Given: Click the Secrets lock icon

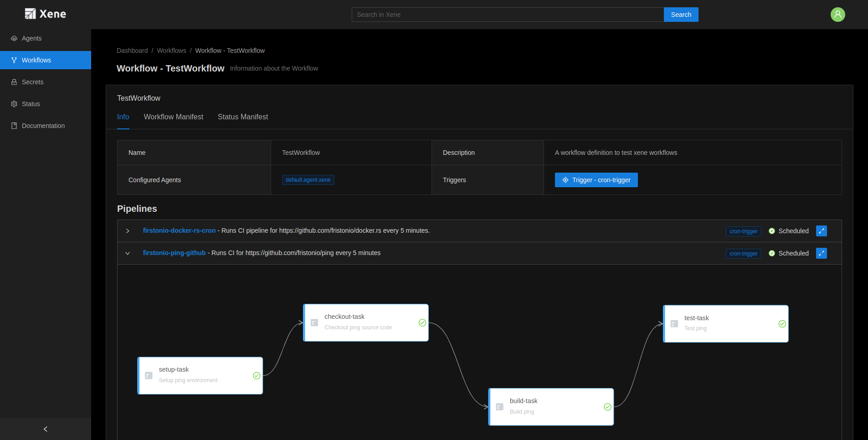Looking at the screenshot, I should 14,82.
